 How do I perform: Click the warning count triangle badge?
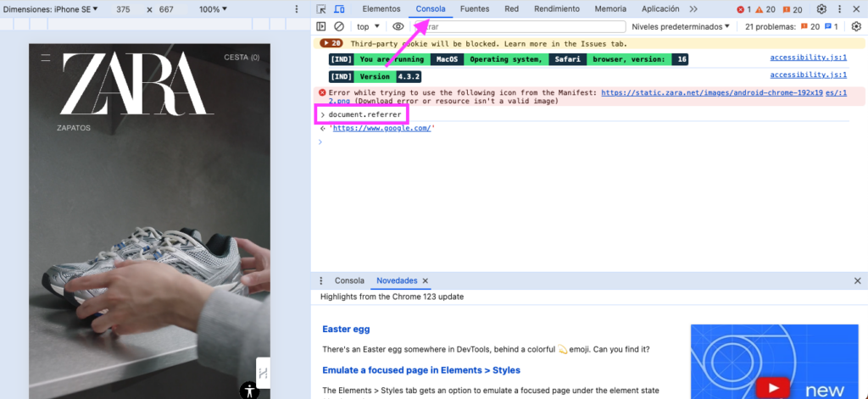coord(765,9)
